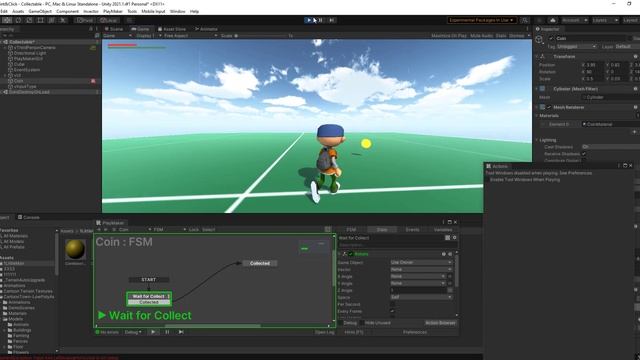The image size is (640, 360).
Task: Switch to the Scene tab
Action: tap(114, 29)
